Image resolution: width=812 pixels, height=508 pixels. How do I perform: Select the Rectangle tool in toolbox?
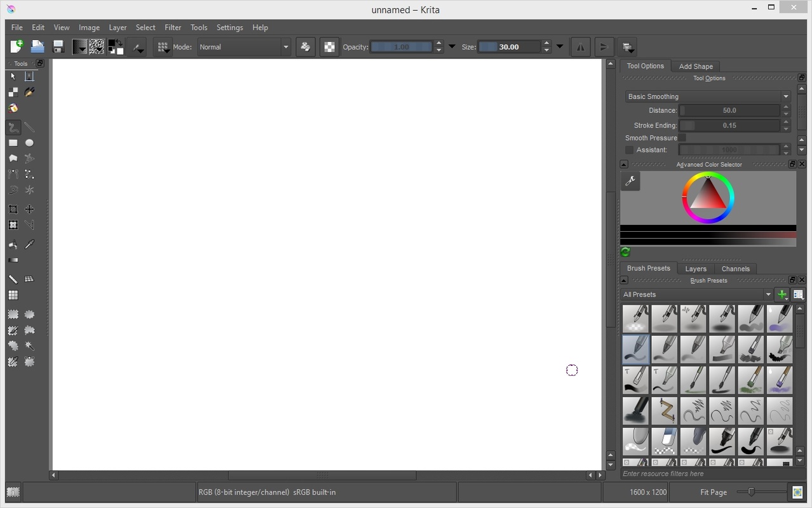[x=13, y=144]
